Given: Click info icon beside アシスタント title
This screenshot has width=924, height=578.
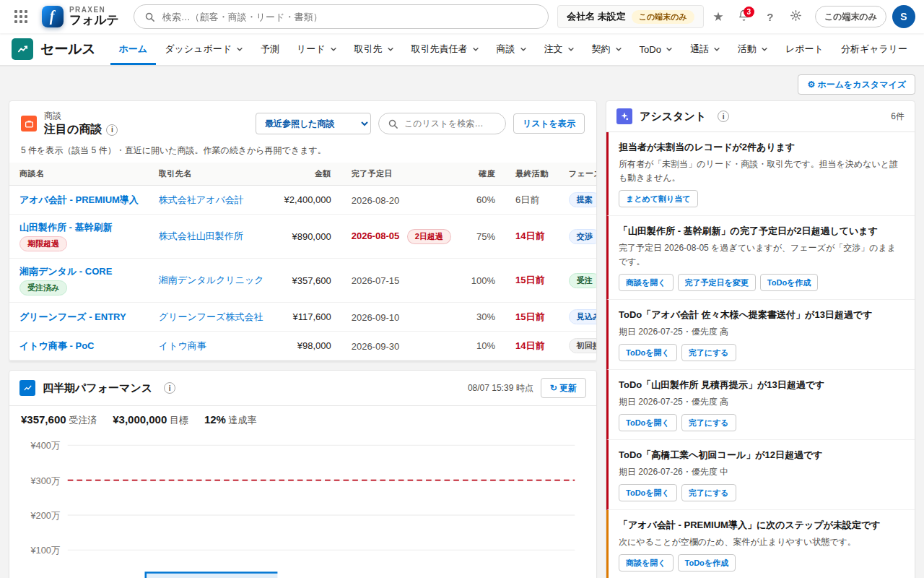Looking at the screenshot, I should [723, 116].
